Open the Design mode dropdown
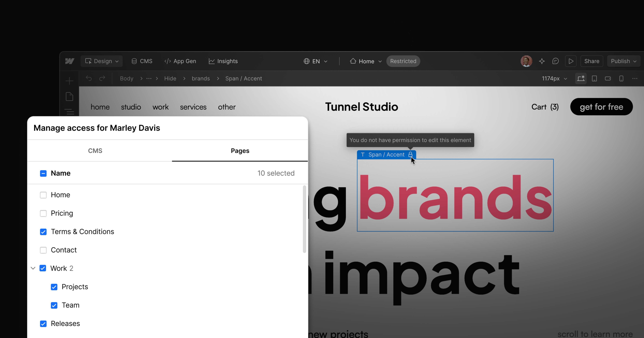644x338 pixels. pos(102,61)
